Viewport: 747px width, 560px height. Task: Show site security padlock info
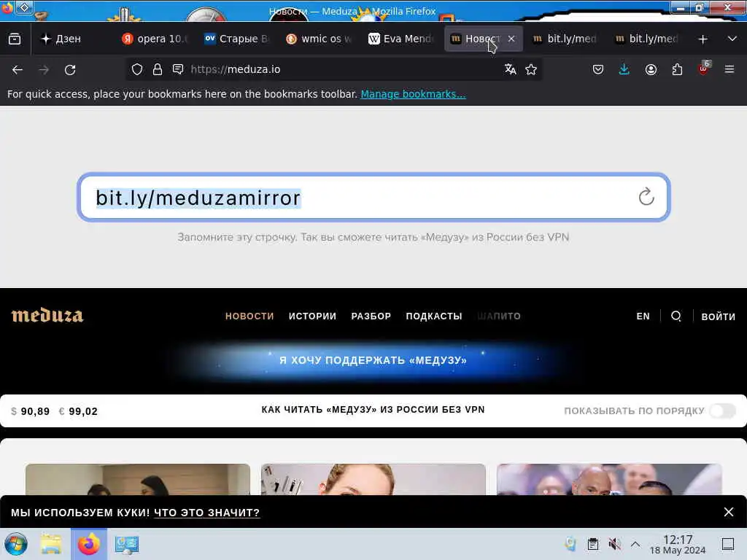(158, 69)
